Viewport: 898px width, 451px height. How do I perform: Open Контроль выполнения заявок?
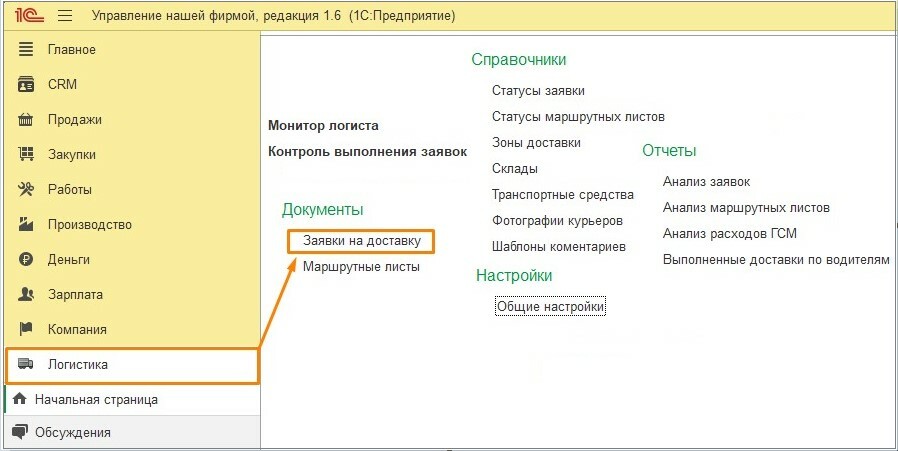tap(368, 152)
